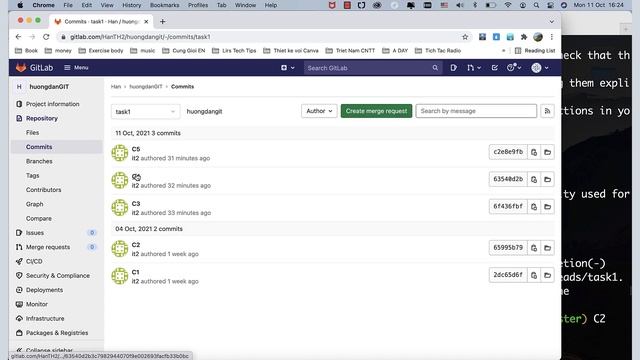Screen dimensions: 640x360
Task: Open Issues in sidebar
Action: (x=35, y=233)
